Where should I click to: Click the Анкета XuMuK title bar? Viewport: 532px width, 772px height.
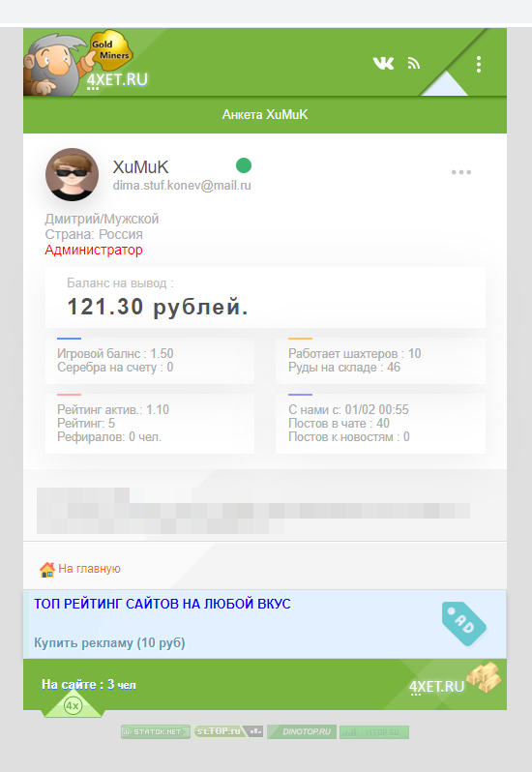pyautogui.click(x=265, y=115)
